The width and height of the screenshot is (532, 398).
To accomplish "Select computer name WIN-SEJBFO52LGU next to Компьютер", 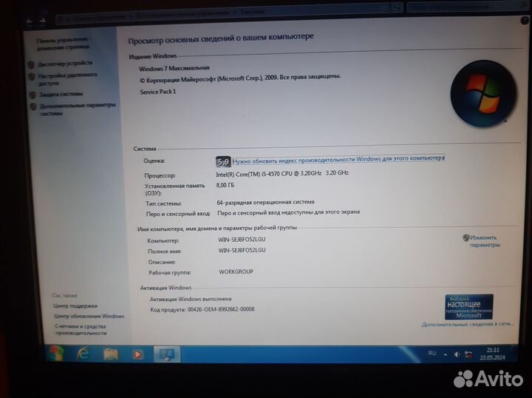I will coord(242,240).
